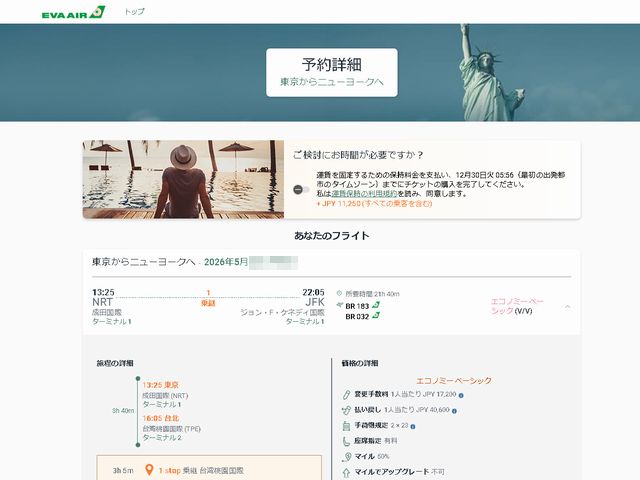
Task: Click the マイルでアップグレード arrow icon
Action: coord(344,470)
